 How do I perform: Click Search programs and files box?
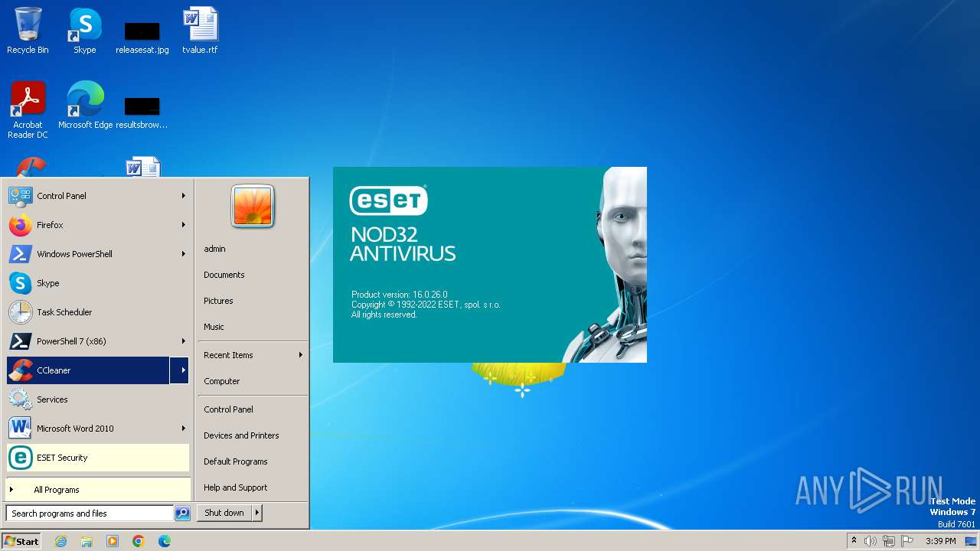[90, 514]
